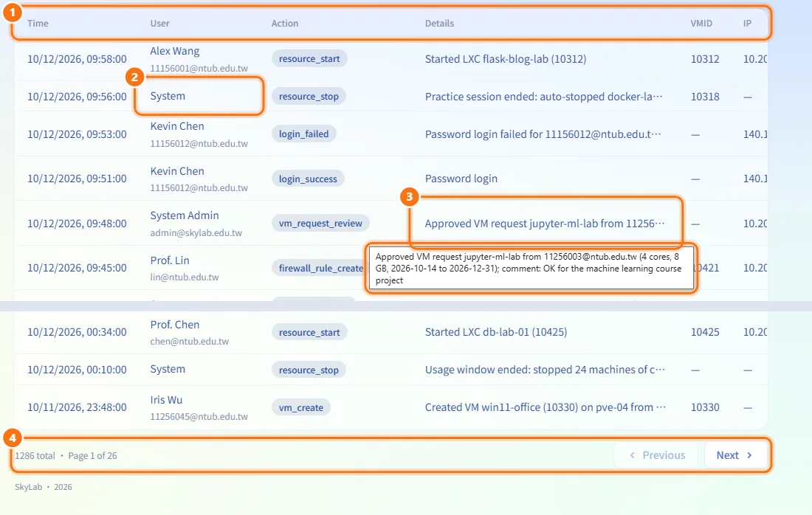Click the Time column header

click(38, 24)
